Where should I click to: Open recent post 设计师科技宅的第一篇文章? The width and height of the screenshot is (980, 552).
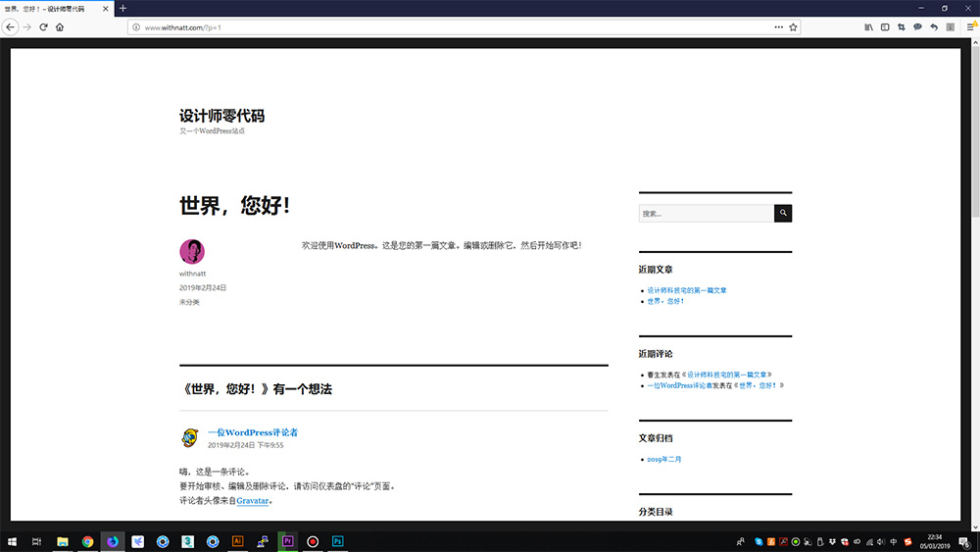pos(687,290)
